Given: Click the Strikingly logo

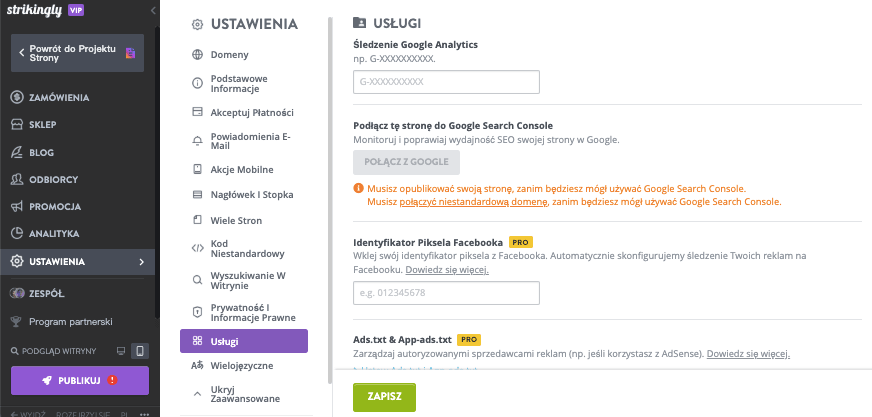Looking at the screenshot, I should 34,10.
